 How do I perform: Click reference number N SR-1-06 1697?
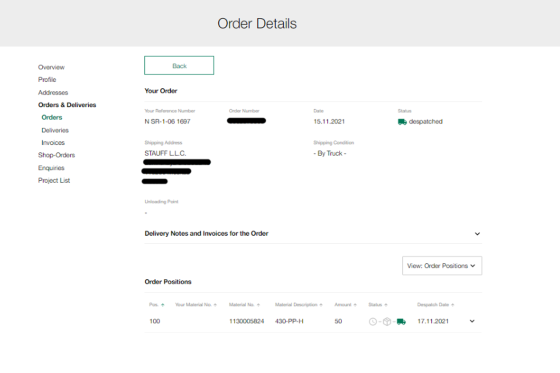coord(167,121)
